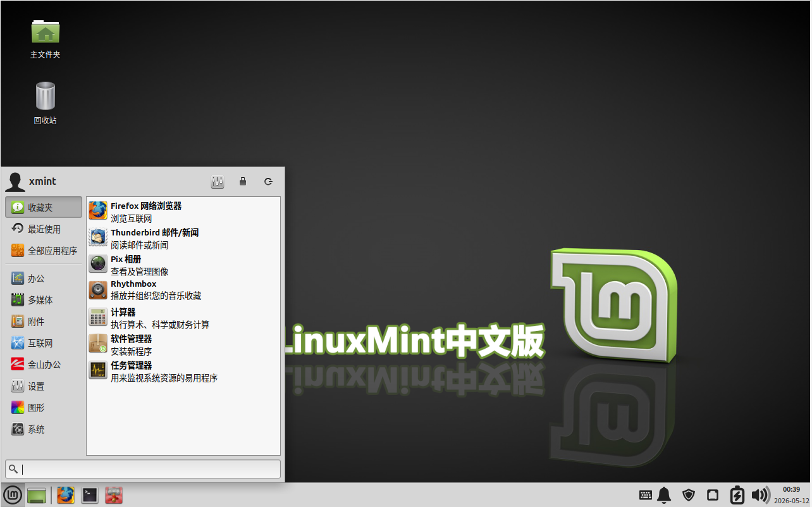The image size is (812, 507).
Task: Show 最近使用 recent items
Action: [x=44, y=228]
